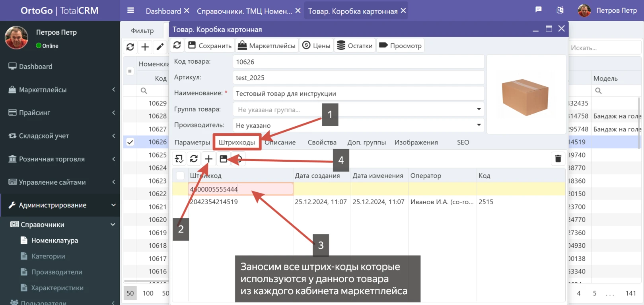644x305 pixels.
Task: Add new nomenclature item in list toolbar
Action: (145, 47)
